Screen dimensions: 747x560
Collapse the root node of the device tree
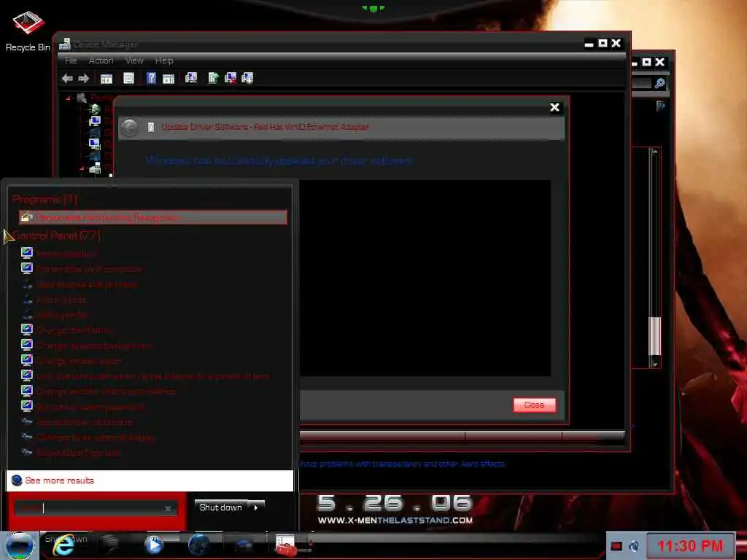tap(68, 98)
